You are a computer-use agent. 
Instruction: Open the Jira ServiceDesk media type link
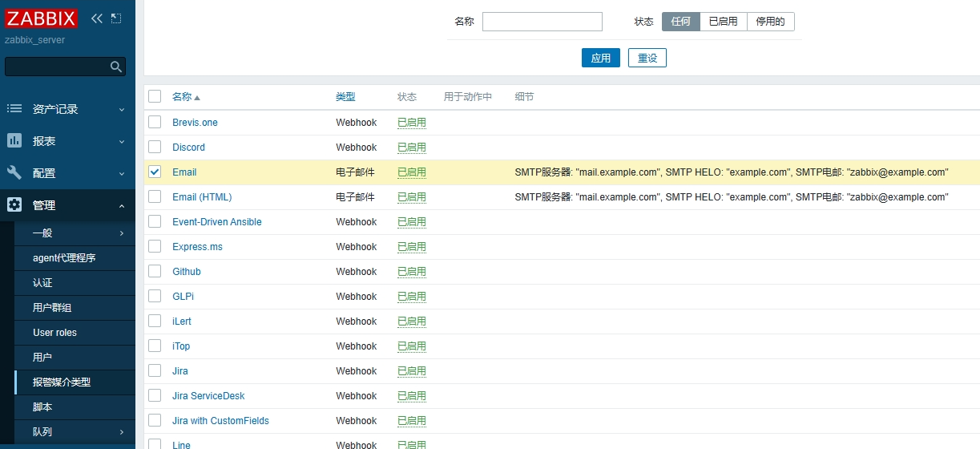click(x=208, y=396)
